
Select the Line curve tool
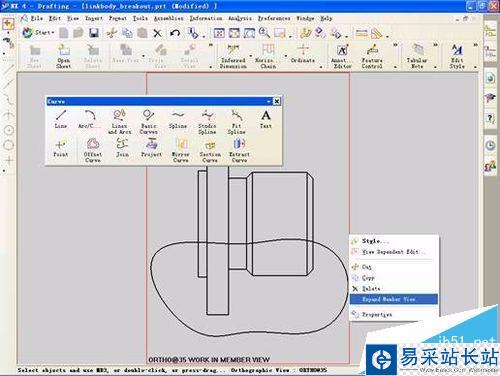pos(61,119)
